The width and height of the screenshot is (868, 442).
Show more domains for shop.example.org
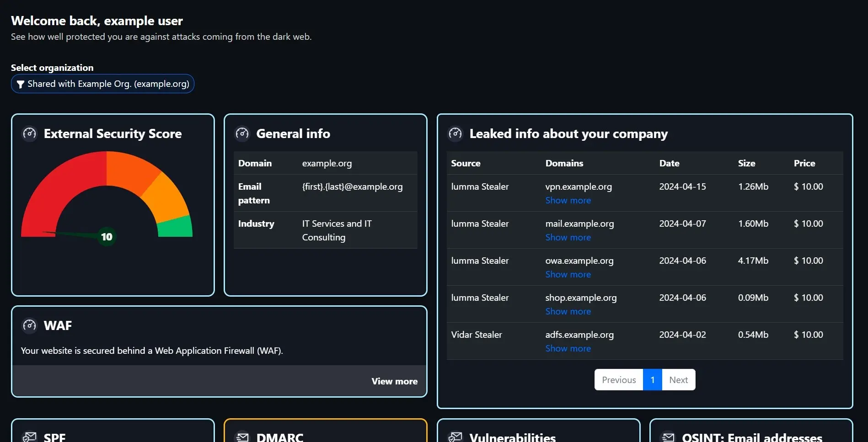568,311
